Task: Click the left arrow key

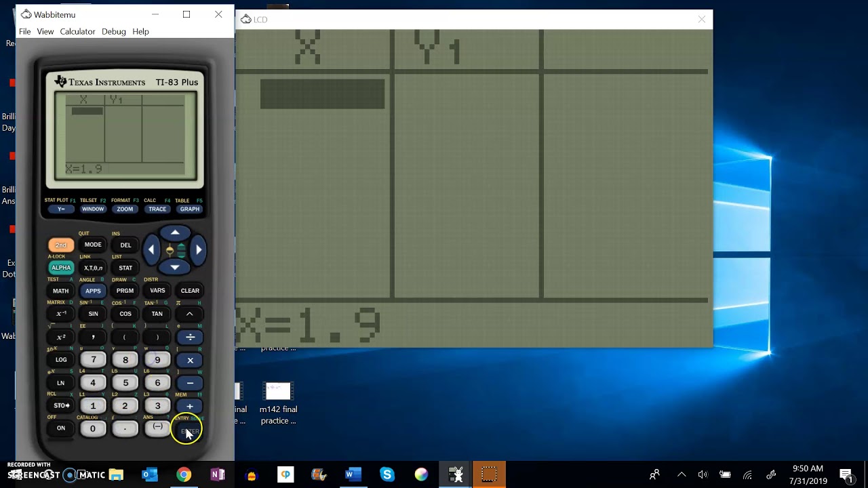Action: point(151,250)
